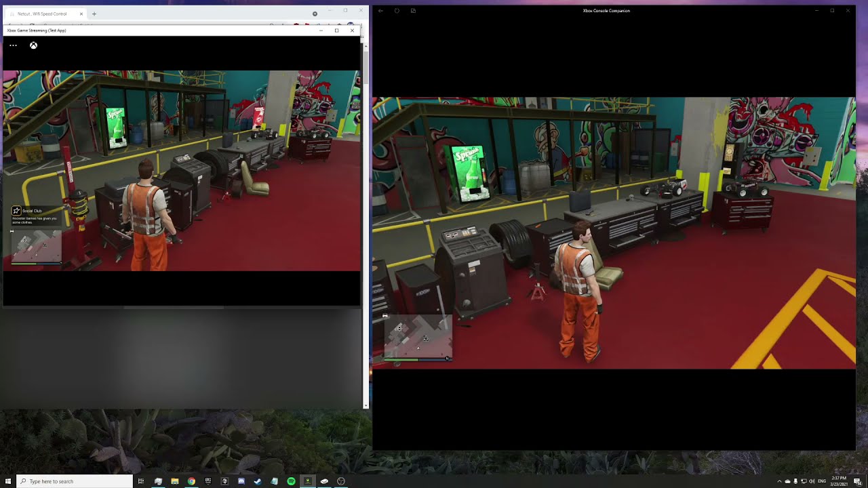Click the back arrow in Xbox Console Companion
Screen dimensions: 868x488
pyautogui.click(x=380, y=11)
